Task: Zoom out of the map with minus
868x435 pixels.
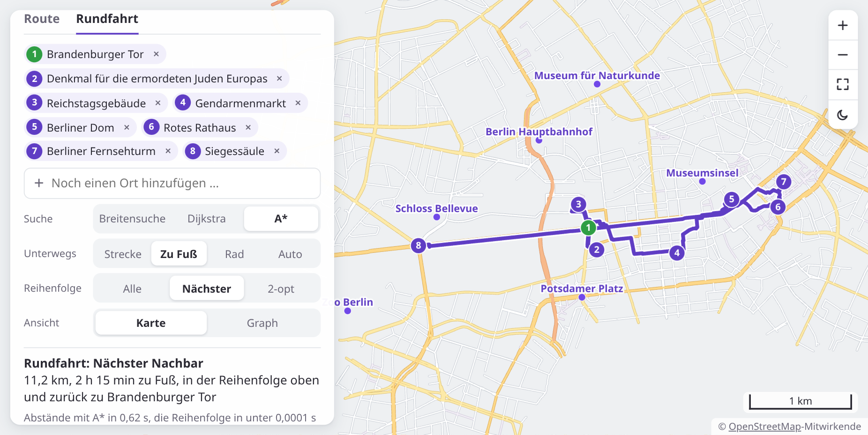Action: click(x=843, y=55)
